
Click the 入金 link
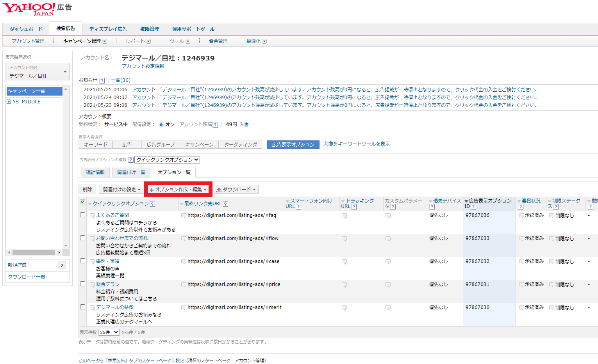pyautogui.click(x=244, y=124)
